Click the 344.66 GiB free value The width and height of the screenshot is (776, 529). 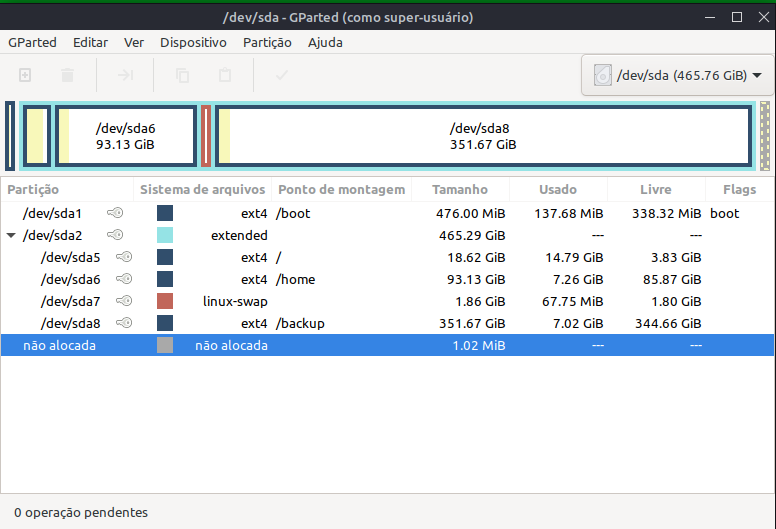[668, 324]
